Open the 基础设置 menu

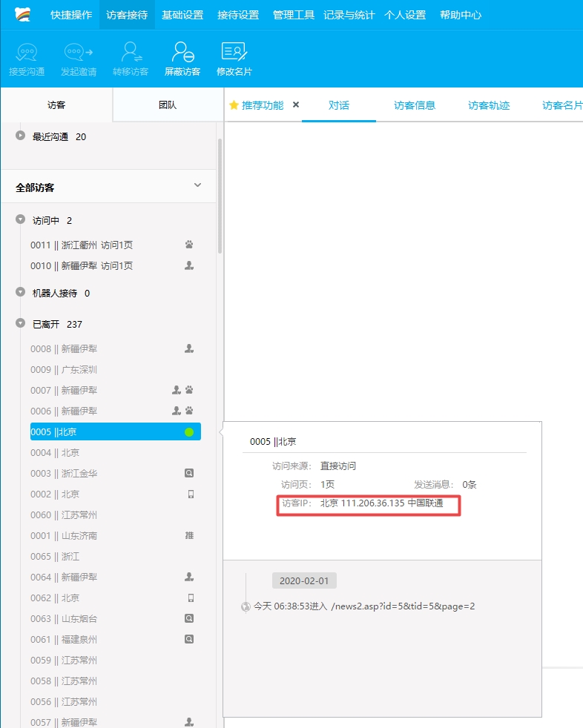(182, 15)
